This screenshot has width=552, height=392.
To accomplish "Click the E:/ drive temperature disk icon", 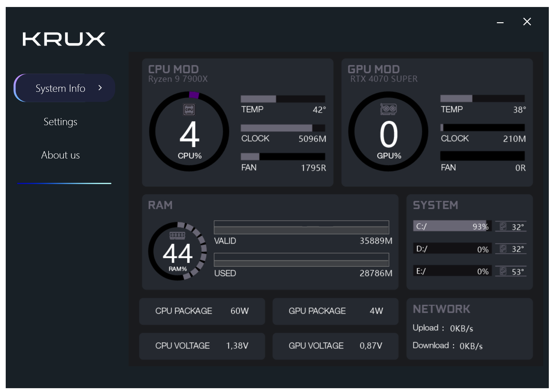I will 503,271.
